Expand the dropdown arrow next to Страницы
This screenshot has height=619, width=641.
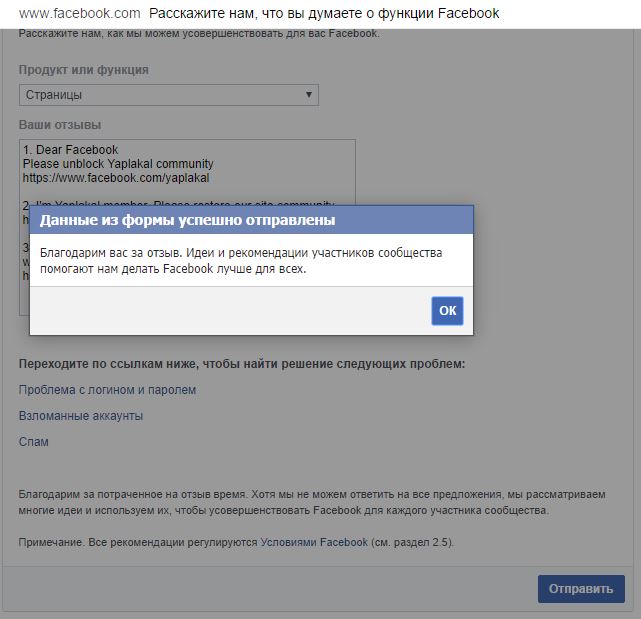click(x=309, y=94)
